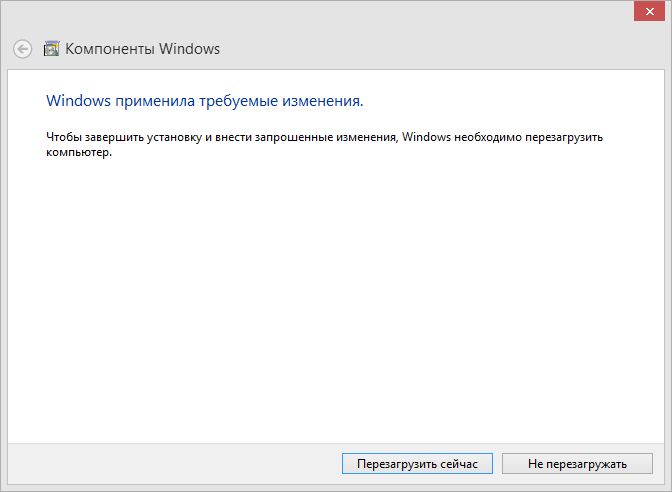Choose the Не перезагружать button

(x=578, y=463)
